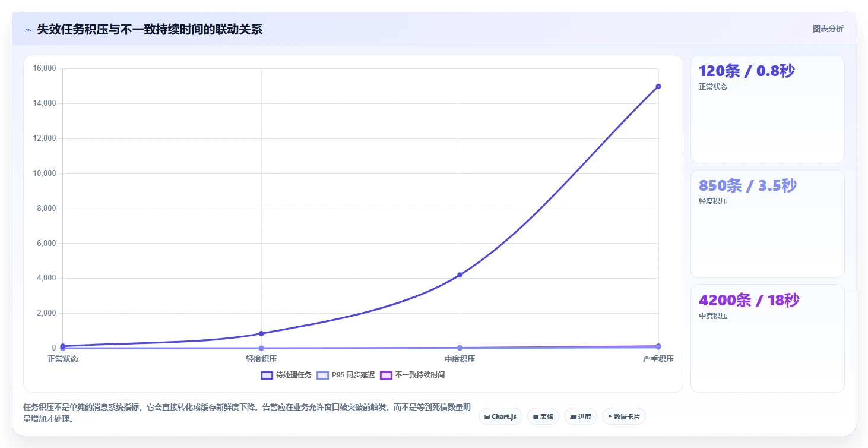Toggle the 待处理任务 series via legend label
The width and height of the screenshot is (868, 448).
[293, 375]
